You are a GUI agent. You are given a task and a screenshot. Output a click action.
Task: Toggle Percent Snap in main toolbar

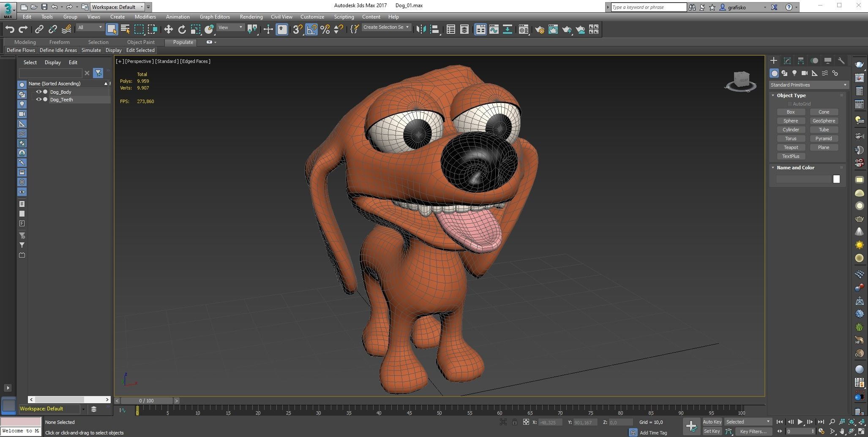tap(325, 29)
